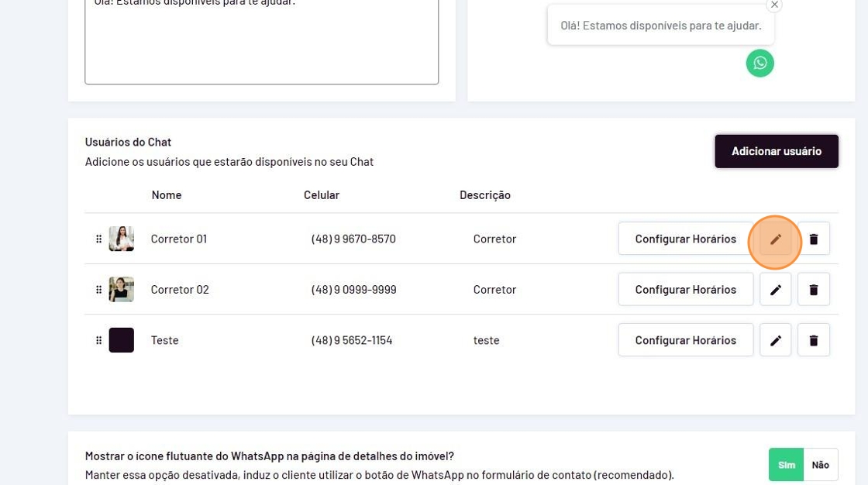Close the chat preview bubble

(x=773, y=5)
